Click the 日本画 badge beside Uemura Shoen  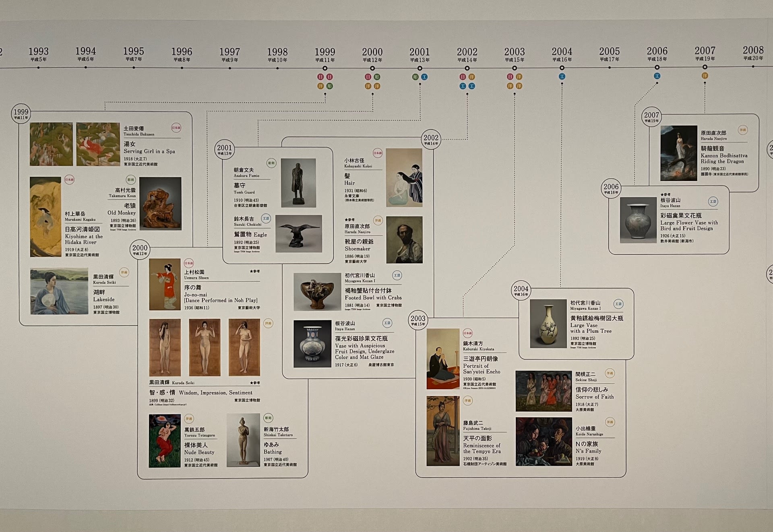[189, 263]
